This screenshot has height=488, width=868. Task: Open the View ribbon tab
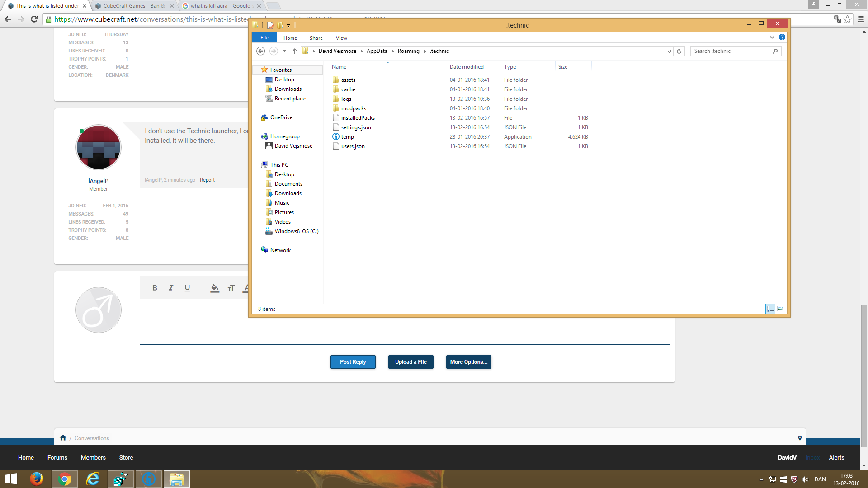coord(341,38)
